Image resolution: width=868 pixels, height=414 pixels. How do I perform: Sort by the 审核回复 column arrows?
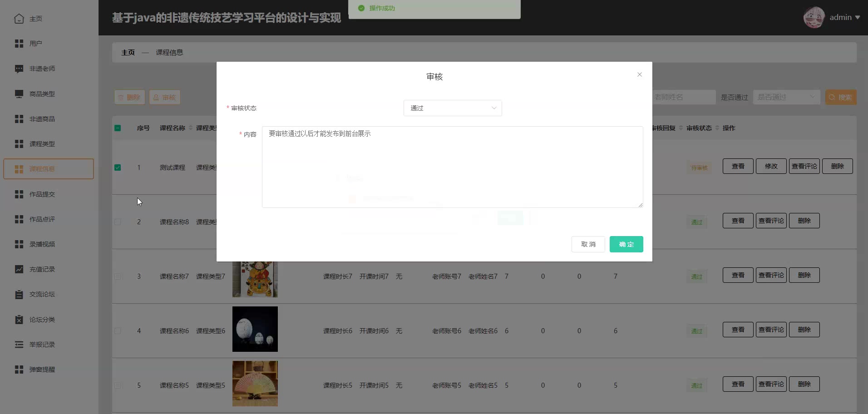click(681, 128)
